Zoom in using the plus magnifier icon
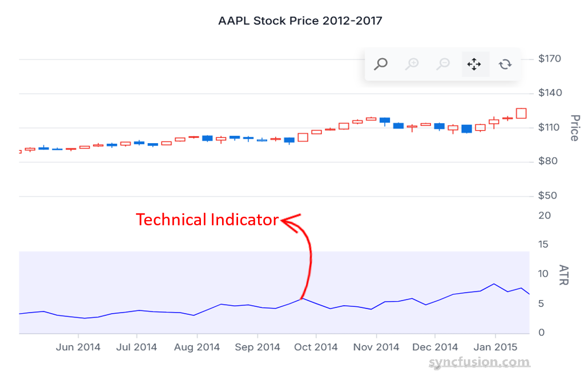Viewport: 588px width, 377px height. click(x=412, y=64)
